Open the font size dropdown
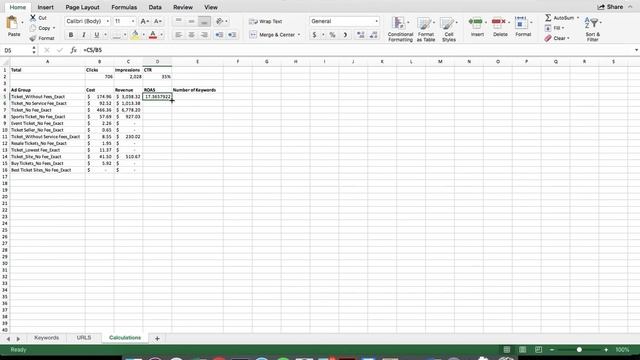This screenshot has height=360, width=640. click(x=133, y=21)
